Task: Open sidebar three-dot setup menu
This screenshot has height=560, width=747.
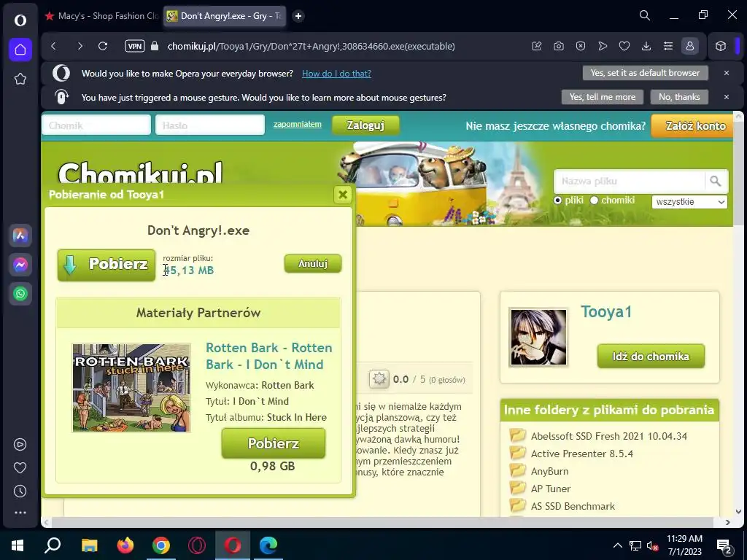Action: tap(20, 513)
